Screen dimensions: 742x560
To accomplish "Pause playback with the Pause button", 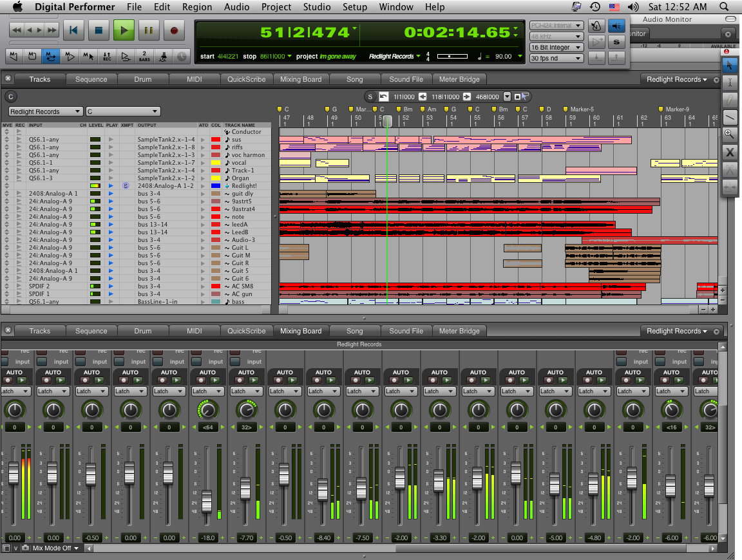I will tap(149, 30).
